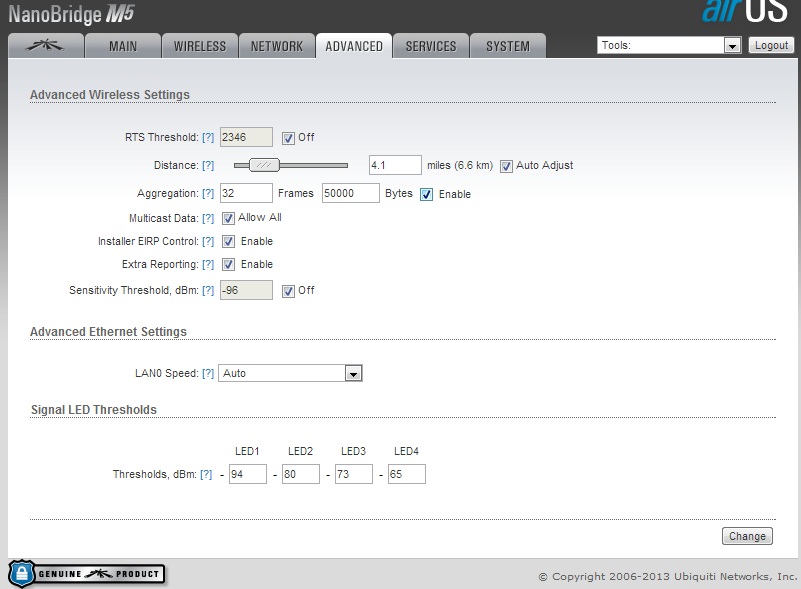Image resolution: width=801 pixels, height=589 pixels.
Task: Click the Logout button
Action: coord(771,45)
